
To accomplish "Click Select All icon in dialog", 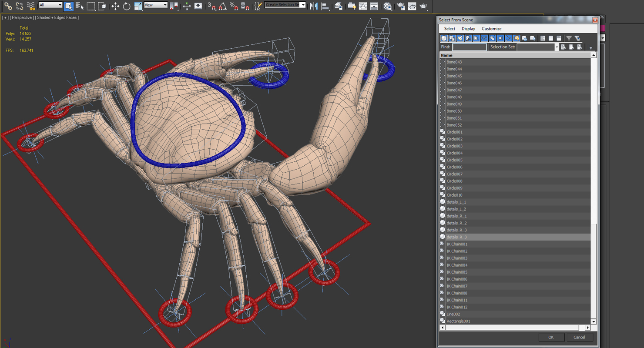I will click(542, 38).
